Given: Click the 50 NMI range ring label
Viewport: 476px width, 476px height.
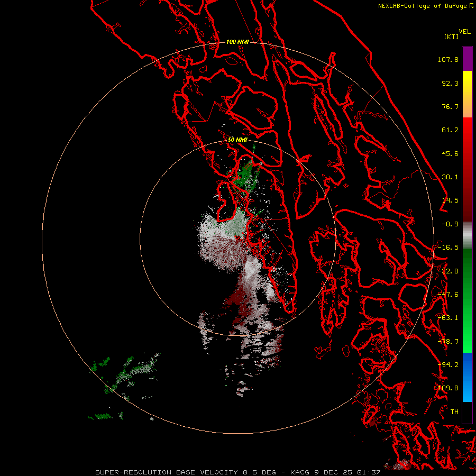Looking at the screenshot, I should (x=237, y=140).
